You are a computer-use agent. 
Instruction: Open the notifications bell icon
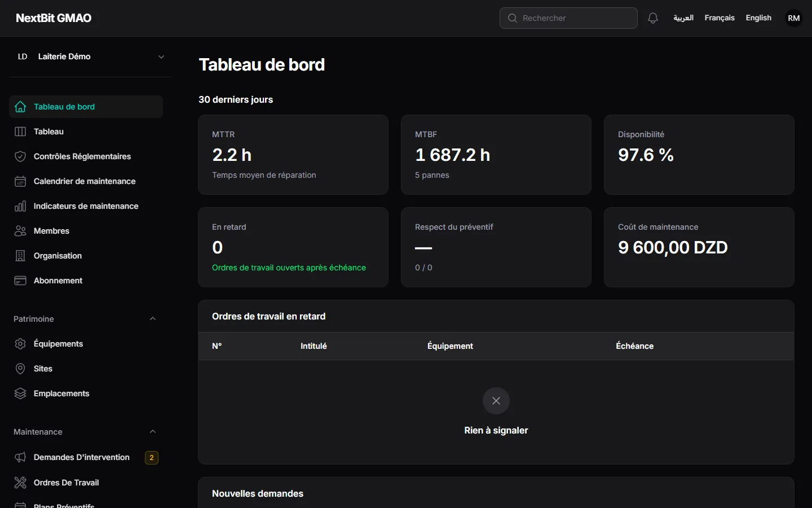point(653,18)
